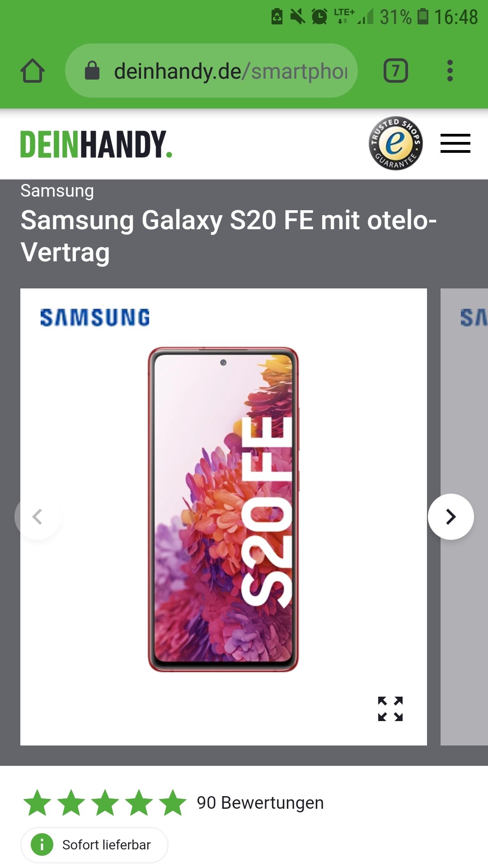Expand the product image to fullscreen
This screenshot has height=868, width=488.
click(x=390, y=709)
